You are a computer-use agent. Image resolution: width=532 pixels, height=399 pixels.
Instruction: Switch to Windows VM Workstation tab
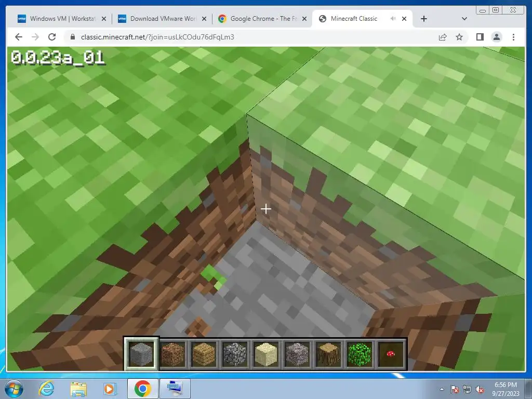point(62,19)
